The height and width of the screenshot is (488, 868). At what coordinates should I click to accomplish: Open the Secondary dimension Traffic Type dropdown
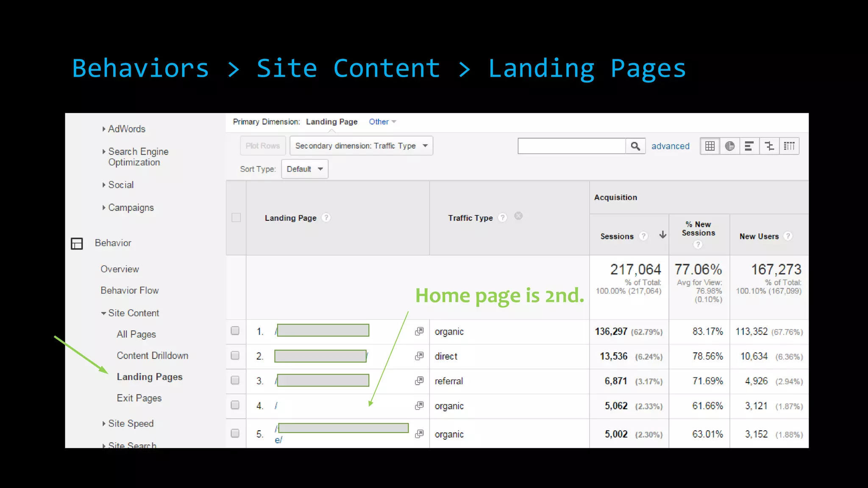(361, 146)
